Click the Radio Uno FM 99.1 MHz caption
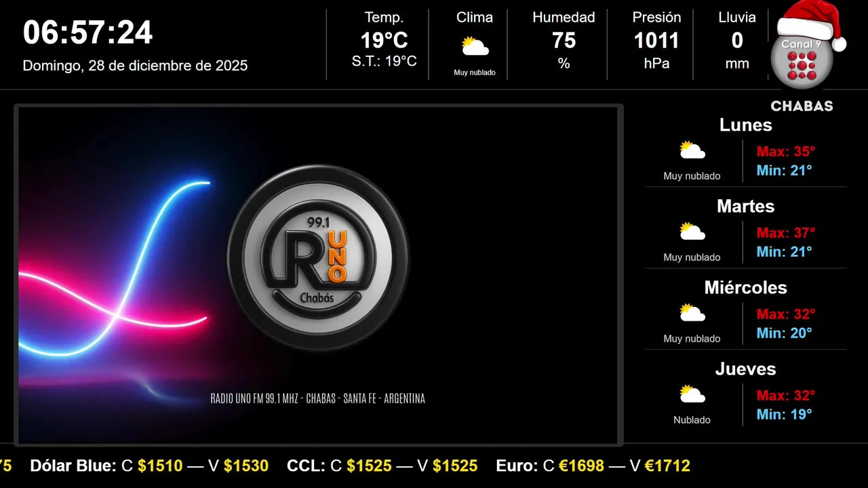The width and height of the screenshot is (868, 488). [x=318, y=399]
